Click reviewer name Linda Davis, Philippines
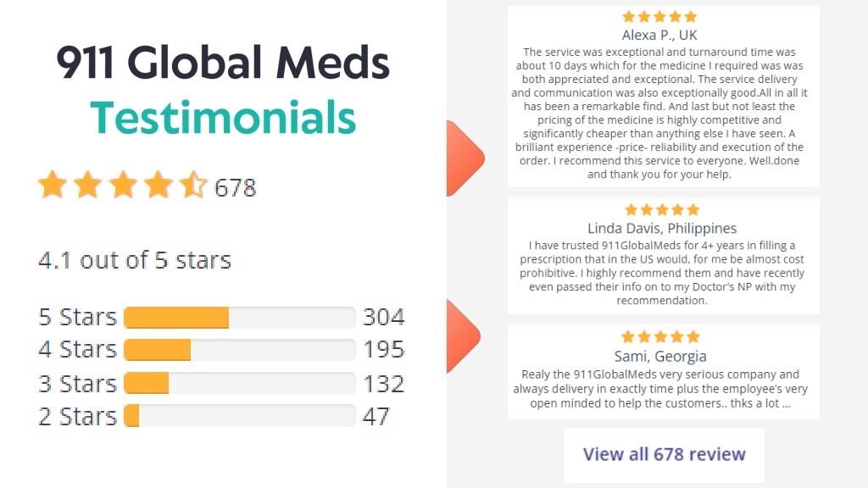Viewport: 868px width, 488px height. click(662, 228)
